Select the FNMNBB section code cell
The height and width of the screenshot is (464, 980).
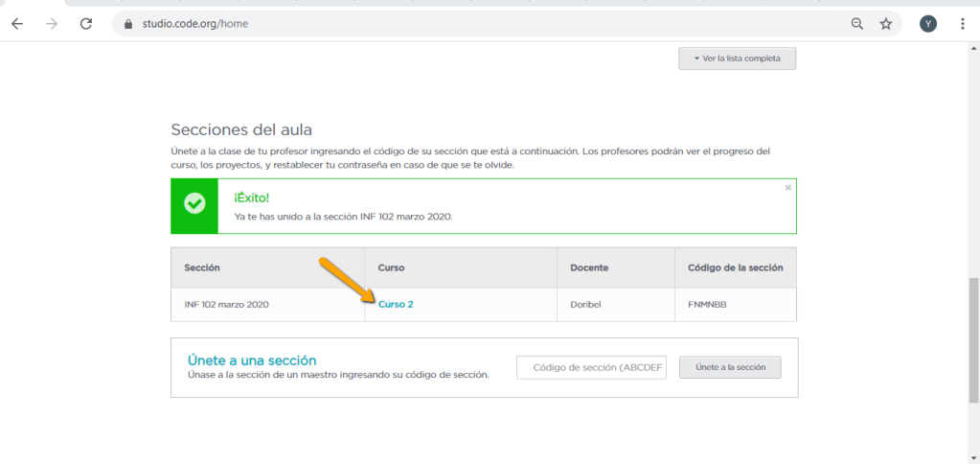(709, 304)
